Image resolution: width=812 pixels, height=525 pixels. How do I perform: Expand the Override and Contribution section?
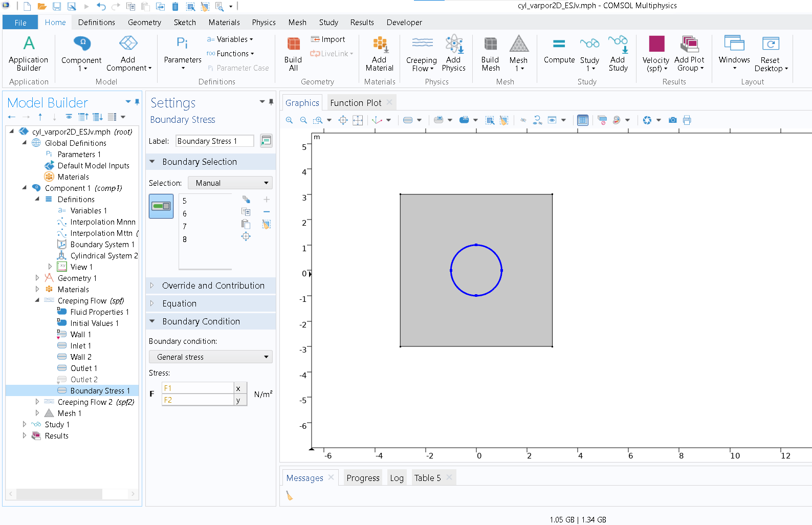[213, 286]
